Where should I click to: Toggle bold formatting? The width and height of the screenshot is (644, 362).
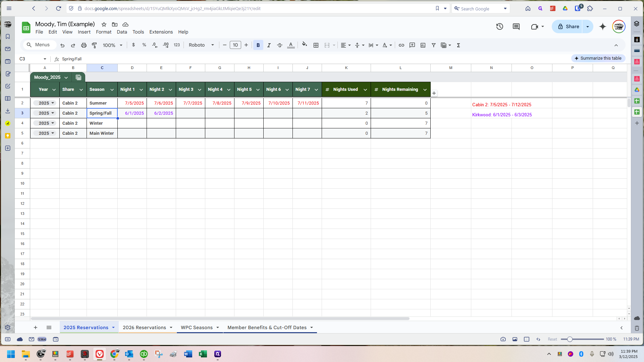click(258, 45)
